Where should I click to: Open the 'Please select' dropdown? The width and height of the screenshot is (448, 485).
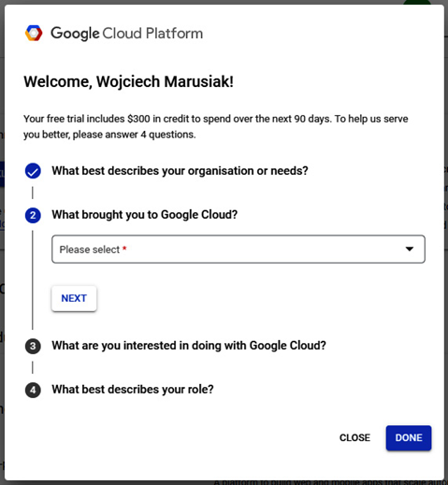238,250
